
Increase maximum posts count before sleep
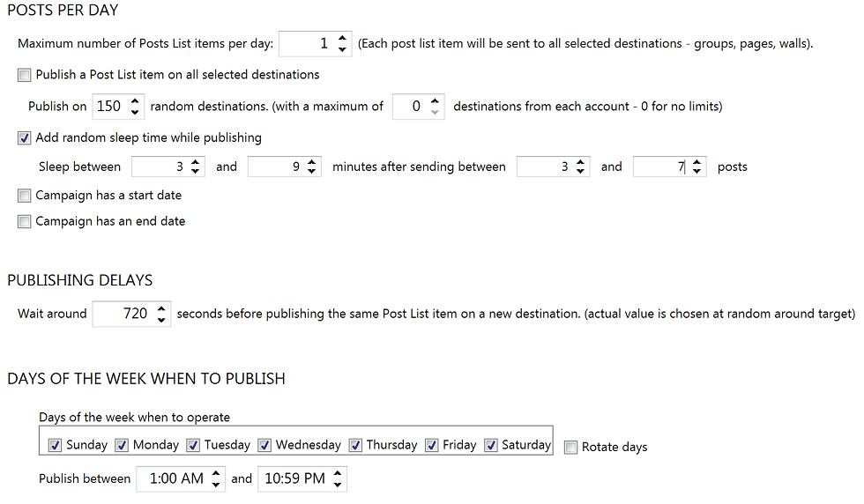(x=697, y=161)
